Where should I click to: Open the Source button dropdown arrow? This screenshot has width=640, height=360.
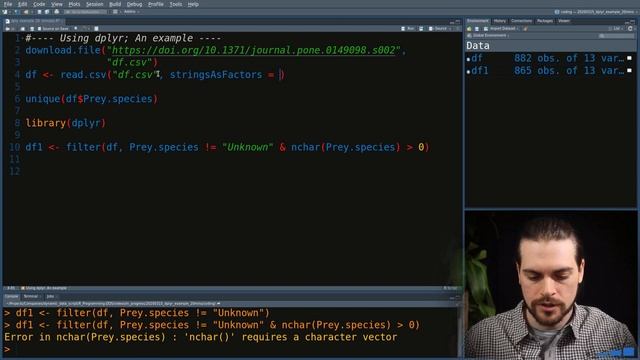point(450,29)
